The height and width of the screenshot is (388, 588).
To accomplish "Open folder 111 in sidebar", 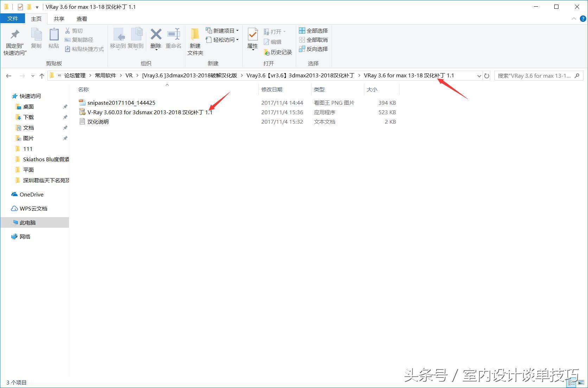I will click(27, 149).
